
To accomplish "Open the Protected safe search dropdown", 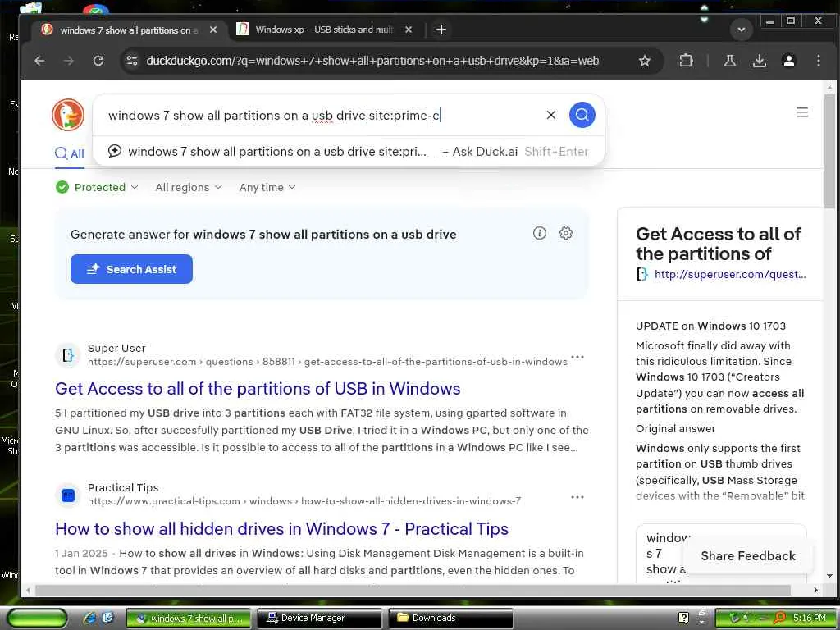I will click(97, 188).
